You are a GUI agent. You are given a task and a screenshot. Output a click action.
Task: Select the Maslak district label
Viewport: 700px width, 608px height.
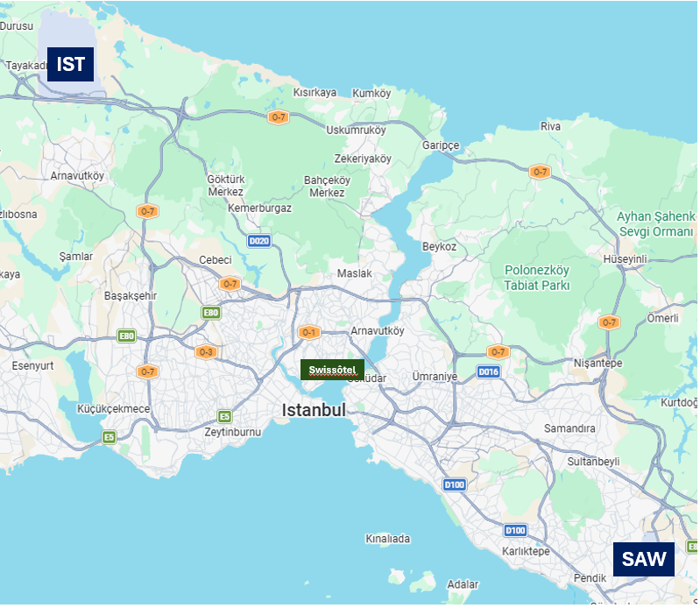(355, 273)
